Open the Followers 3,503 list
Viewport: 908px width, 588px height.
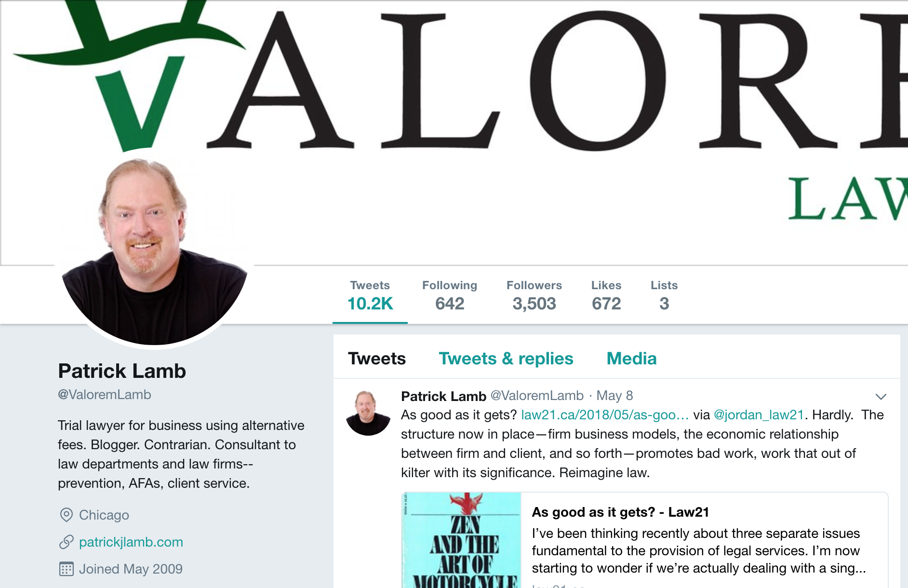(534, 295)
